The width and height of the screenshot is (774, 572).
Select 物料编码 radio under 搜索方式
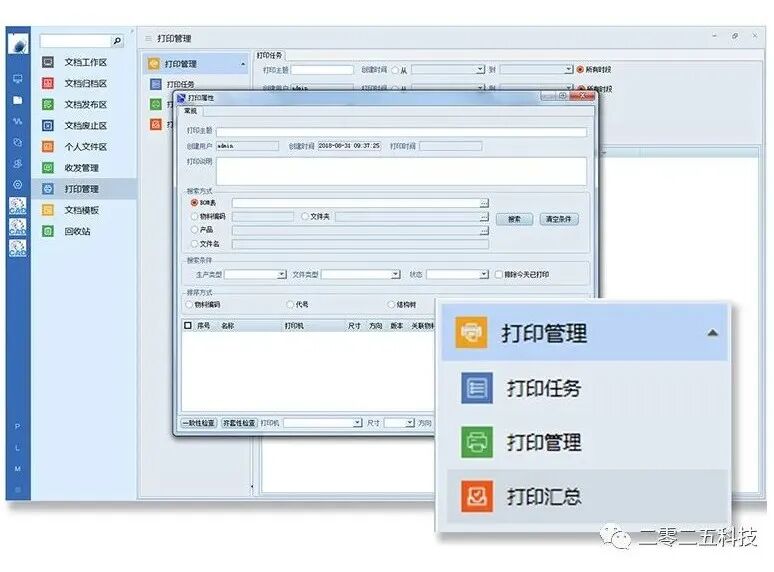[x=194, y=216]
